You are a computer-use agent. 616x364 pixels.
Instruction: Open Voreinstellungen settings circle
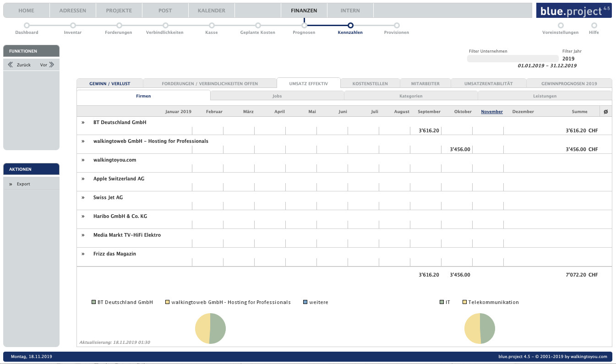click(561, 26)
